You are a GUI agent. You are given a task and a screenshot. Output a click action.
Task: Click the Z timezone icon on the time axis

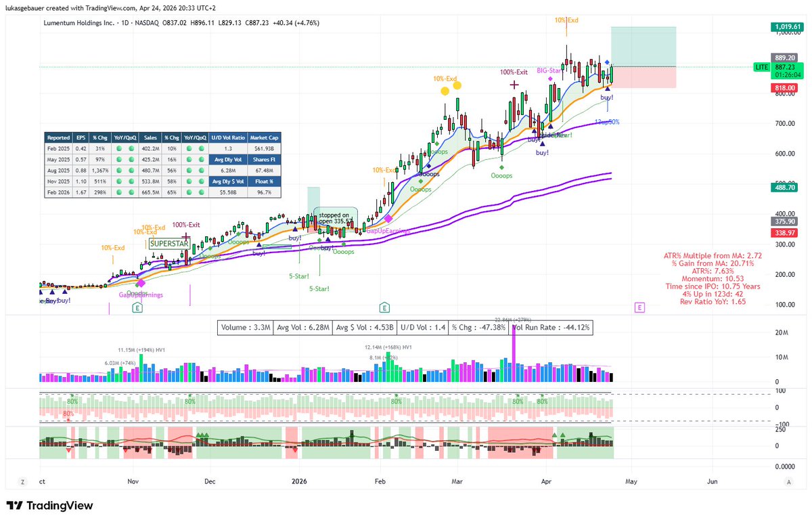click(22, 482)
